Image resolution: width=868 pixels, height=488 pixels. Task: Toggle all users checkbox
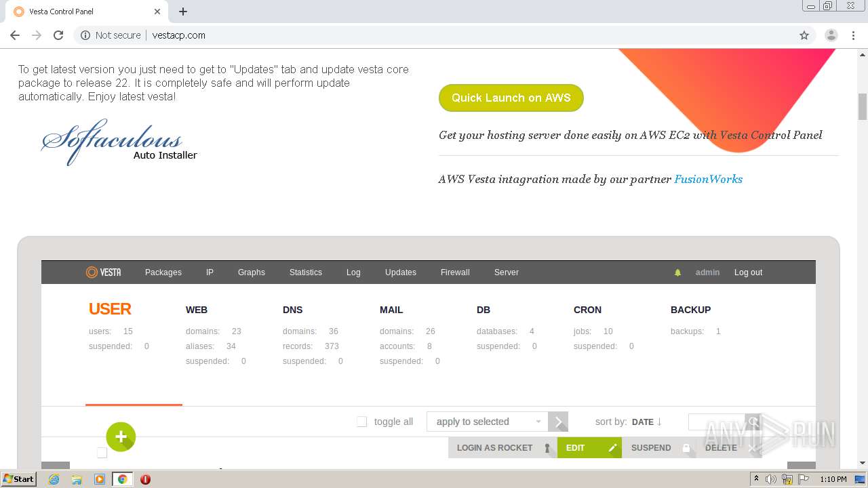point(362,422)
